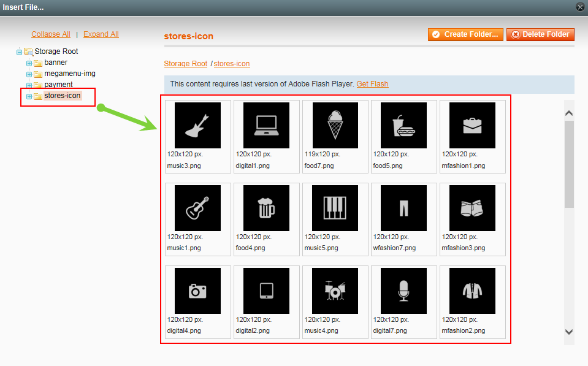Select the digital4.png camera image
Viewport: 588px width, 366px height.
click(197, 291)
